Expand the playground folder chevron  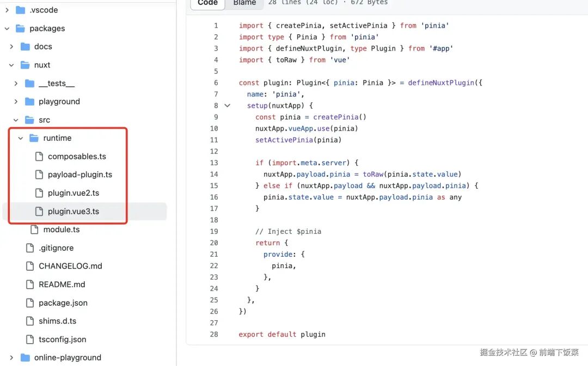[x=16, y=102]
